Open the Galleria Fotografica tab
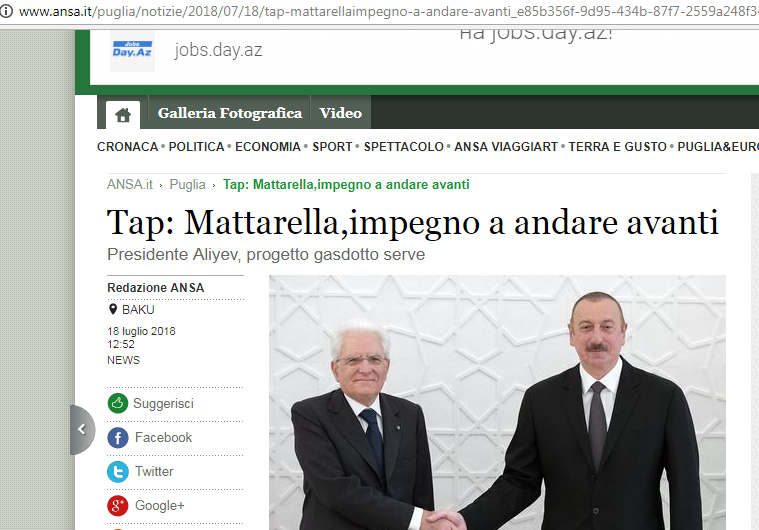The height and width of the screenshot is (530, 759). (x=229, y=113)
